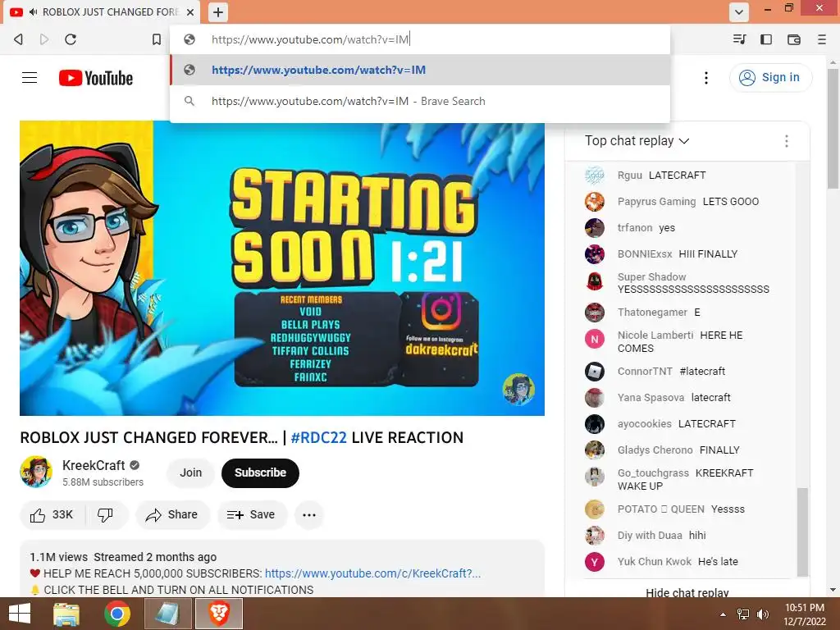Bookmark this page with the bookmark icon
The height and width of the screenshot is (630, 840).
pyautogui.click(x=157, y=39)
